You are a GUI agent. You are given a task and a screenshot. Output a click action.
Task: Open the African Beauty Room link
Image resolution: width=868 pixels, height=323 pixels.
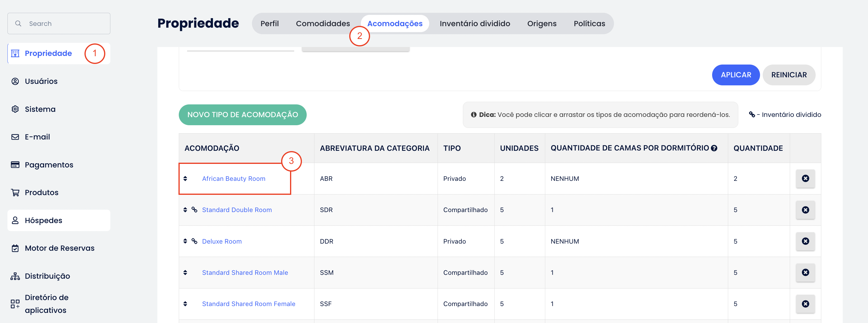tap(234, 178)
